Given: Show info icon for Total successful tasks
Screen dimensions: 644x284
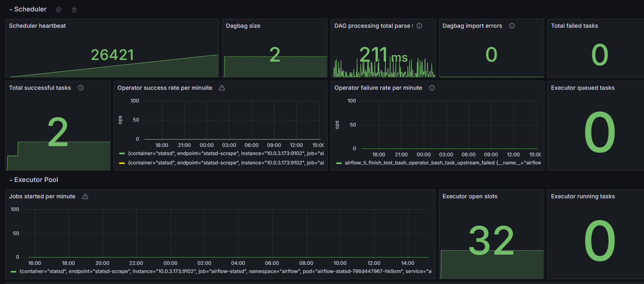Looking at the screenshot, I should coord(81,88).
